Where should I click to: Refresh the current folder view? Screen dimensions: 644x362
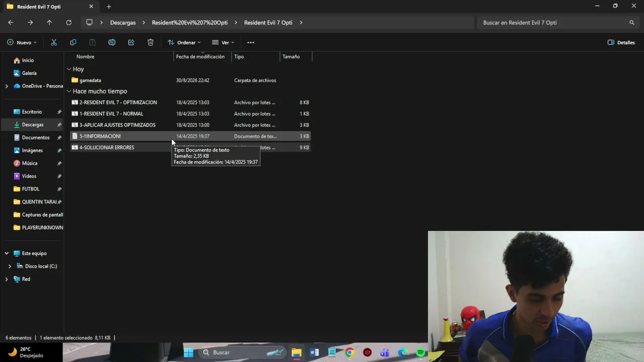coord(69,23)
